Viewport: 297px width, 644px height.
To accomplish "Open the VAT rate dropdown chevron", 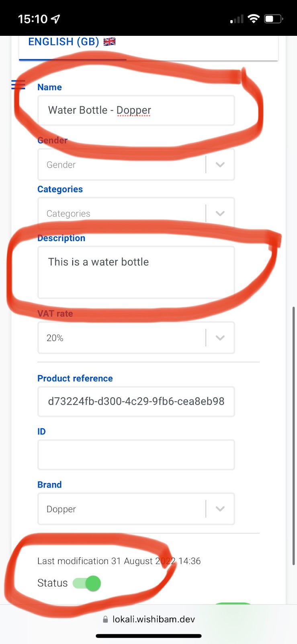I will pos(220,338).
